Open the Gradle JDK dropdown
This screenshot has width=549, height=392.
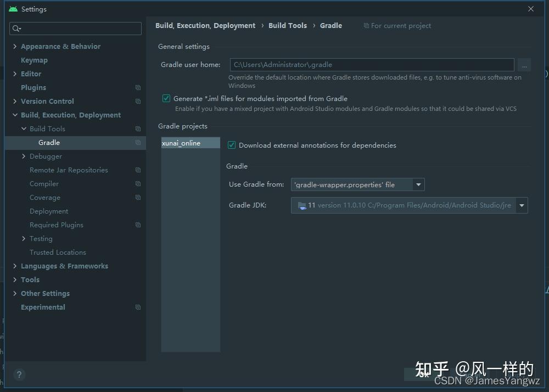pos(521,205)
